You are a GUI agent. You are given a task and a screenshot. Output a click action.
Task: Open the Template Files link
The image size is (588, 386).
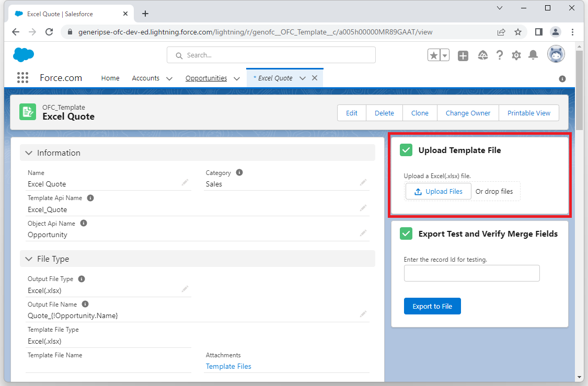pos(228,366)
